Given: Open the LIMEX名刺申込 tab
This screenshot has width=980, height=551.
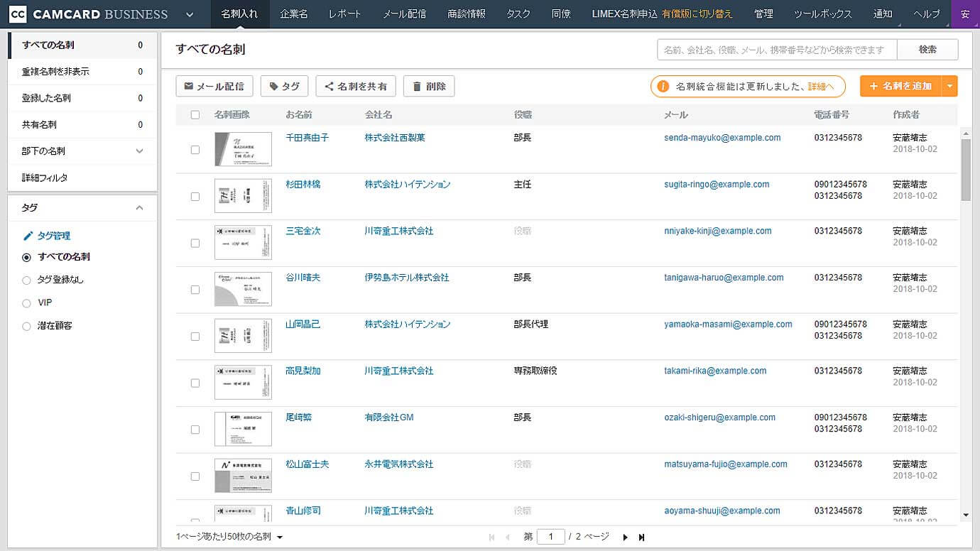Looking at the screenshot, I should 624,14.
